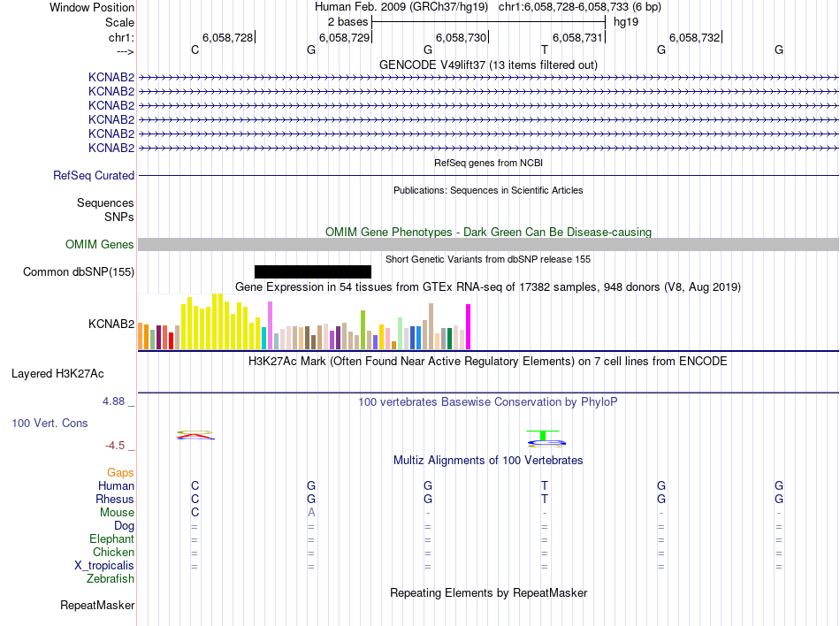Click the Window Position track label

pyautogui.click(x=92, y=7)
